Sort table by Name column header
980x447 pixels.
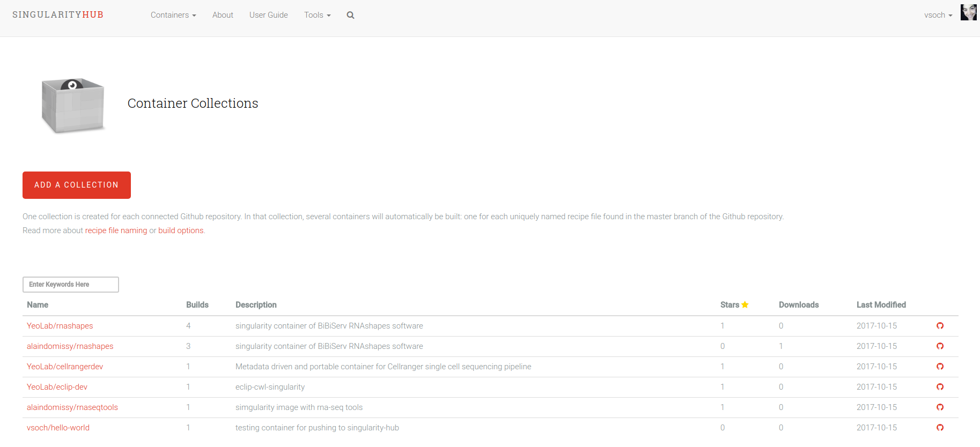[x=38, y=304]
